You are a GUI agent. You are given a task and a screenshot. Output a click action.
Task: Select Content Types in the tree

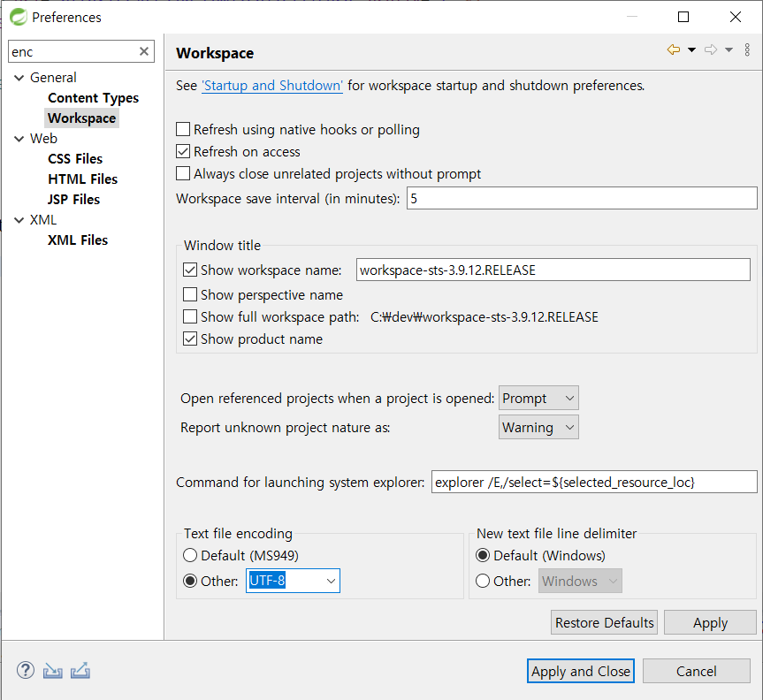93,98
